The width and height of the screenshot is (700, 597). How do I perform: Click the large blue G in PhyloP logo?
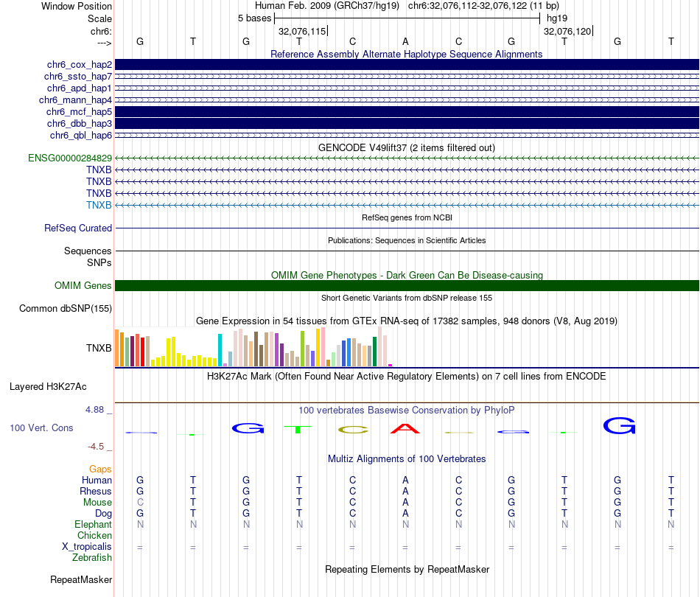coord(618,425)
